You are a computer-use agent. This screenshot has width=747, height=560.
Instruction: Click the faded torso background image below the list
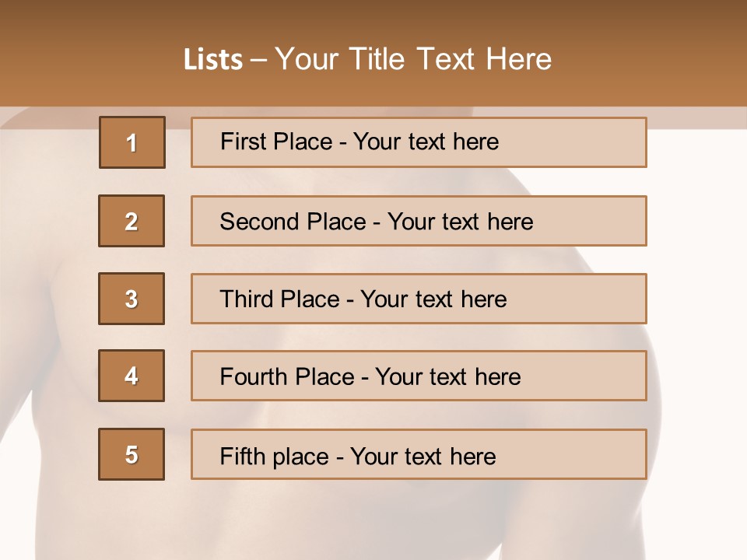[x=373, y=521]
